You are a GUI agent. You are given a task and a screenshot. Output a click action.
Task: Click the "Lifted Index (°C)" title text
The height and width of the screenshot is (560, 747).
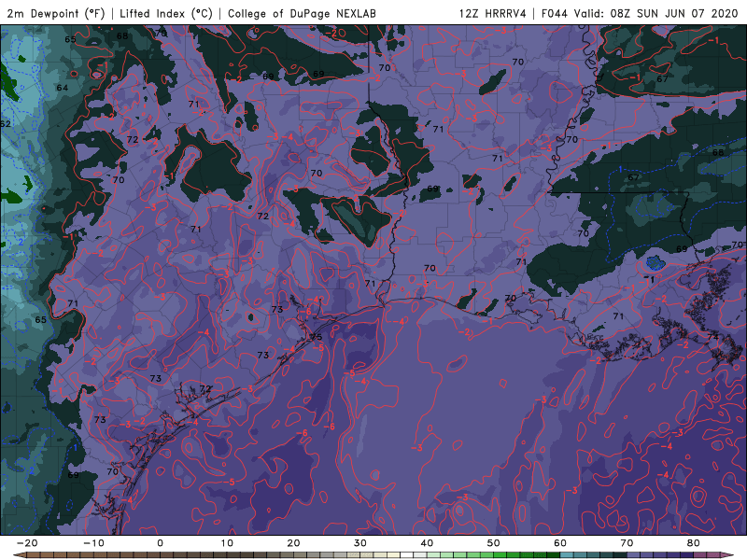[166, 13]
